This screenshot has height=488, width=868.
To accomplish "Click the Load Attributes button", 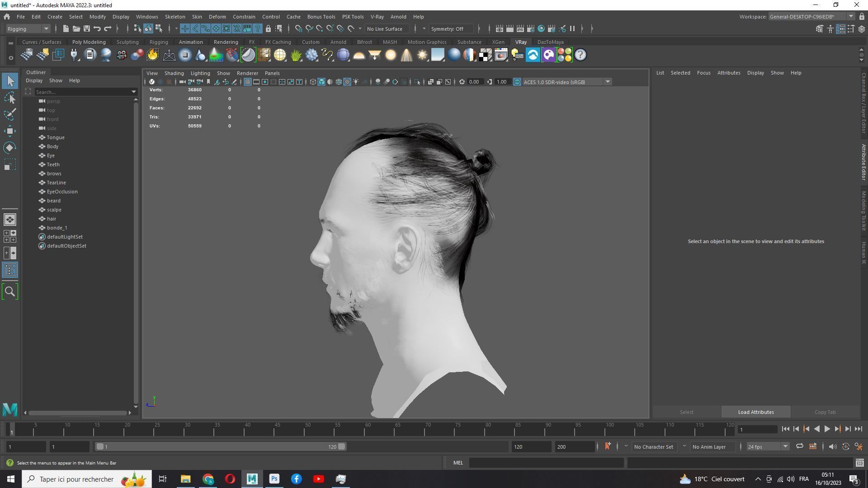I will click(755, 412).
